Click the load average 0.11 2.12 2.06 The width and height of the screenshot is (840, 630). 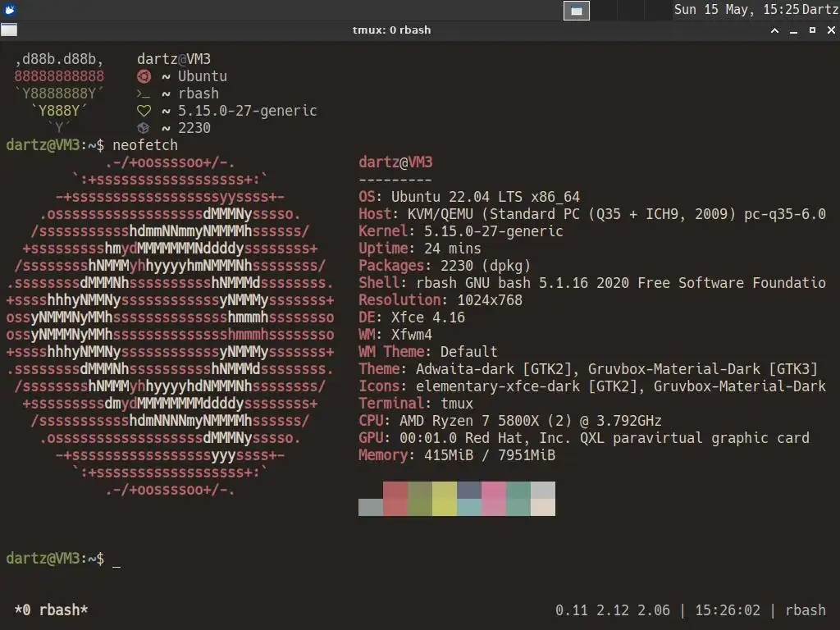(612, 610)
